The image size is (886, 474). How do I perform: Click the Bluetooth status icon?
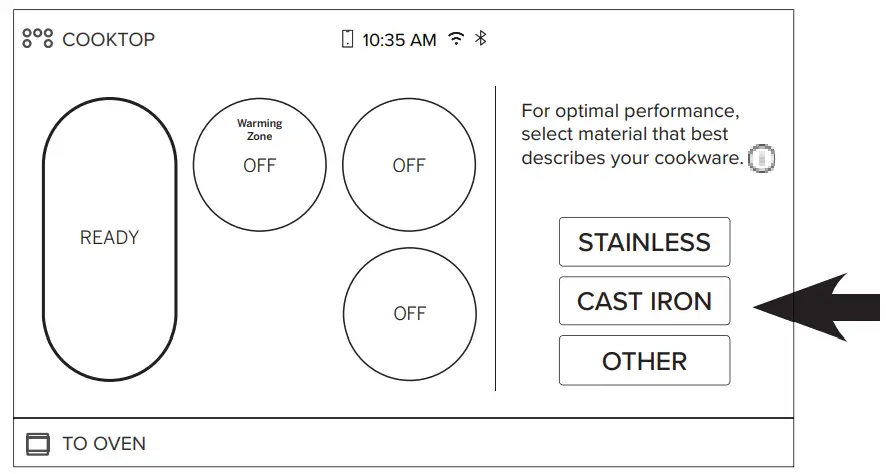tap(480, 39)
